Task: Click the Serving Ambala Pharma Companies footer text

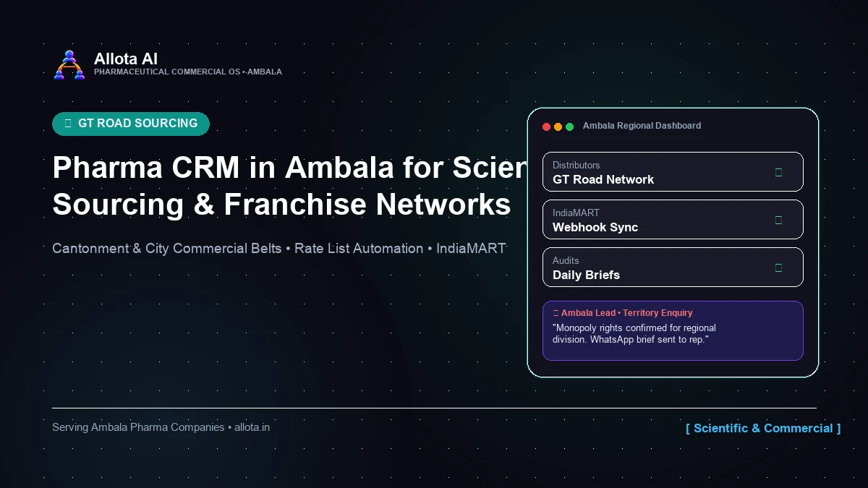Action: coord(161,427)
